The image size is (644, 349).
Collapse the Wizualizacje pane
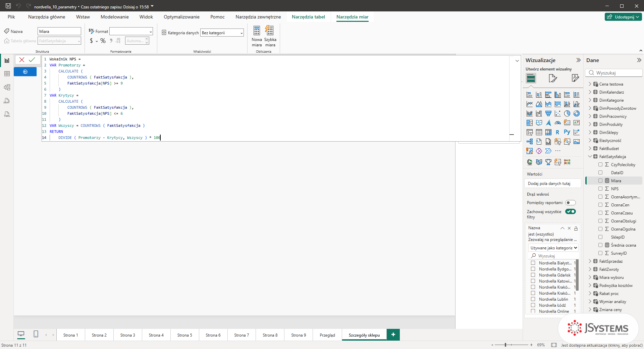pyautogui.click(x=578, y=60)
